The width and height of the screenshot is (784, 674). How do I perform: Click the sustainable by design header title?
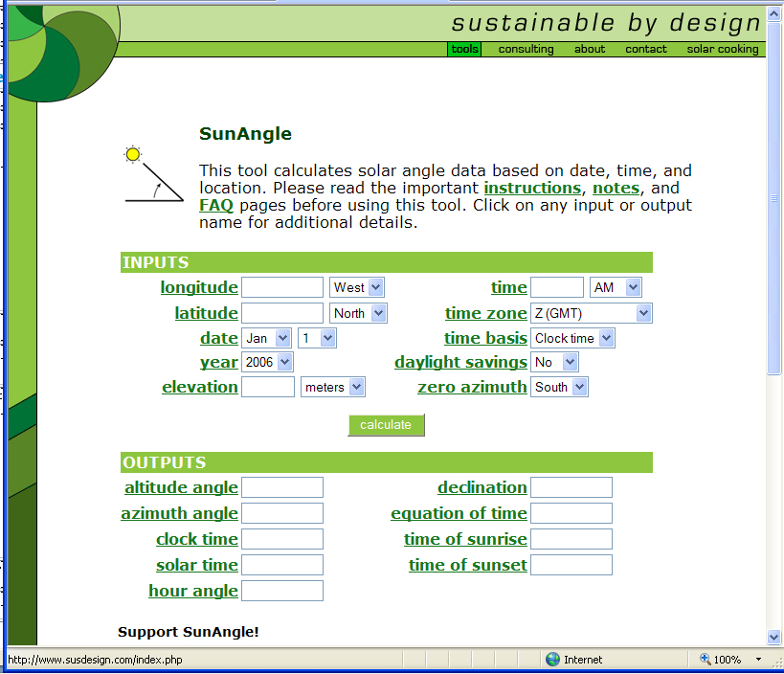pos(606,23)
